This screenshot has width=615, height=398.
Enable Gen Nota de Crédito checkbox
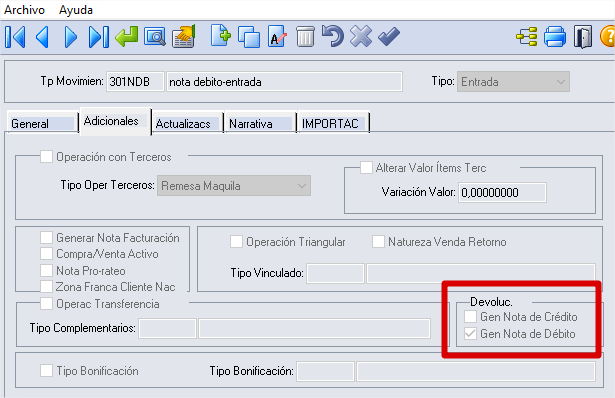470,316
